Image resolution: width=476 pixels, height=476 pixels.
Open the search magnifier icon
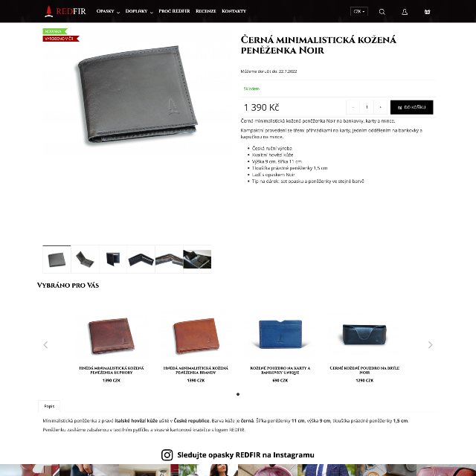coord(382,12)
